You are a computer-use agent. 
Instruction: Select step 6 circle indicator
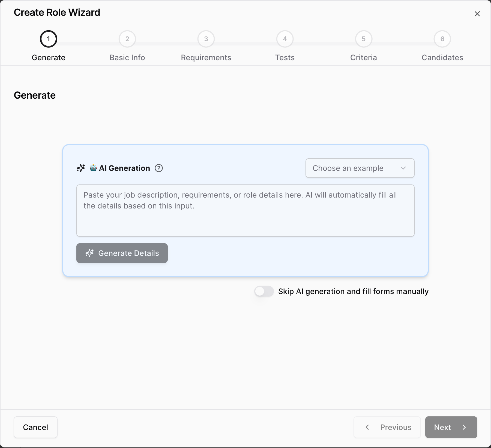point(442,39)
